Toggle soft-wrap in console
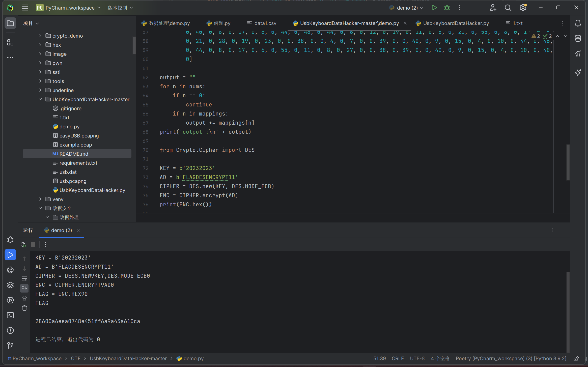Viewport: 588px width, 367px height. [24, 279]
